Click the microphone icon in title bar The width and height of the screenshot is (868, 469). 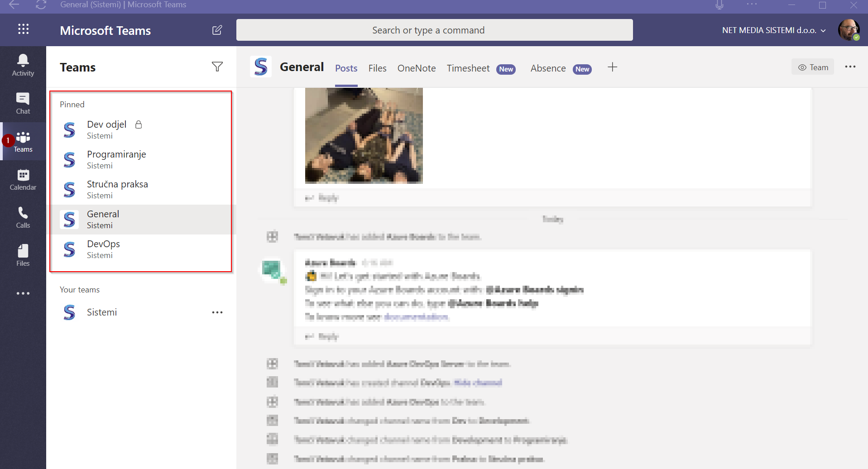[719, 5]
